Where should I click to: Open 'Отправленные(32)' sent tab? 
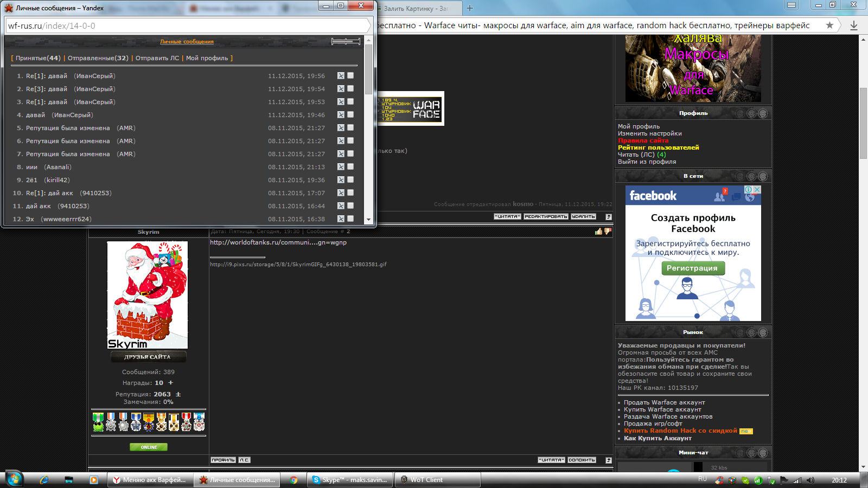click(98, 58)
